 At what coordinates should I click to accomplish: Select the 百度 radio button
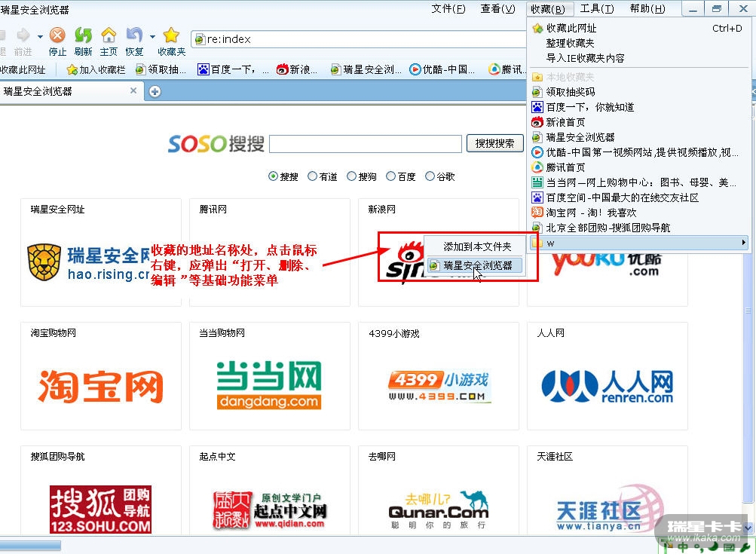[x=391, y=176]
